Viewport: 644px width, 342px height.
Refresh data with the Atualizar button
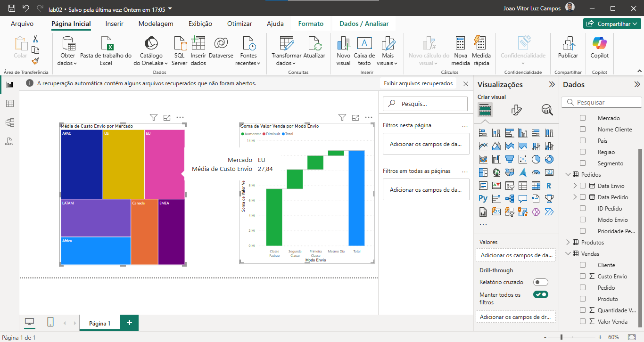(x=314, y=48)
